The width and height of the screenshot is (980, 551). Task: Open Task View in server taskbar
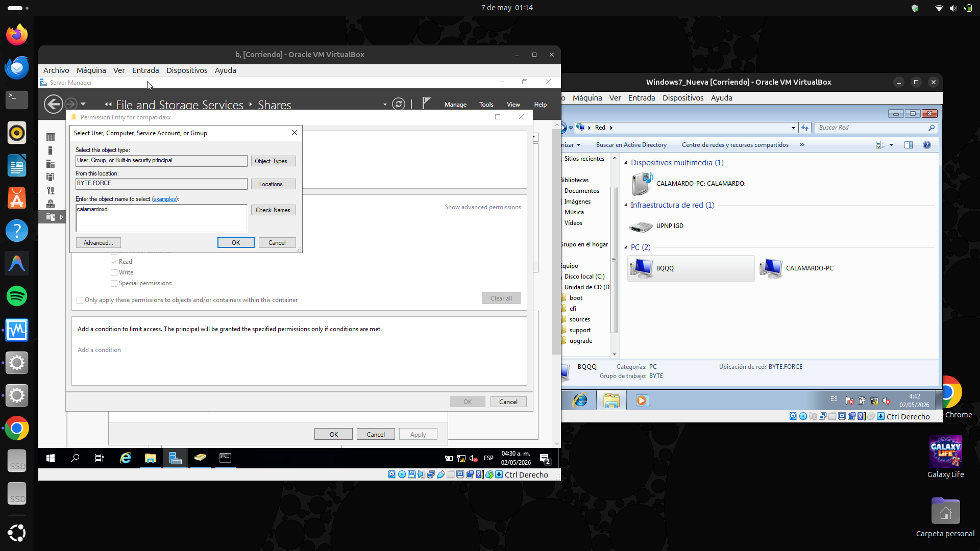(x=100, y=458)
